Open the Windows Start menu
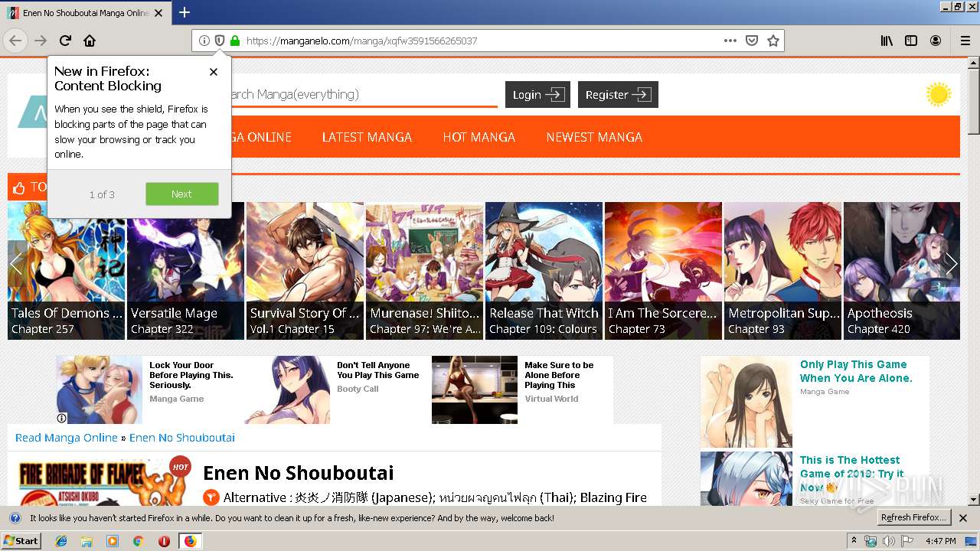This screenshot has height=551, width=980. (x=21, y=540)
